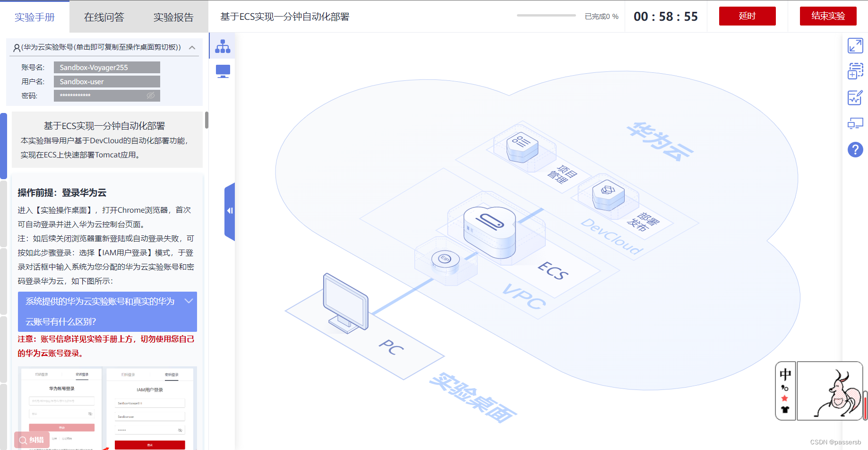Copy the masked password field
The image size is (868, 450).
tap(107, 95)
